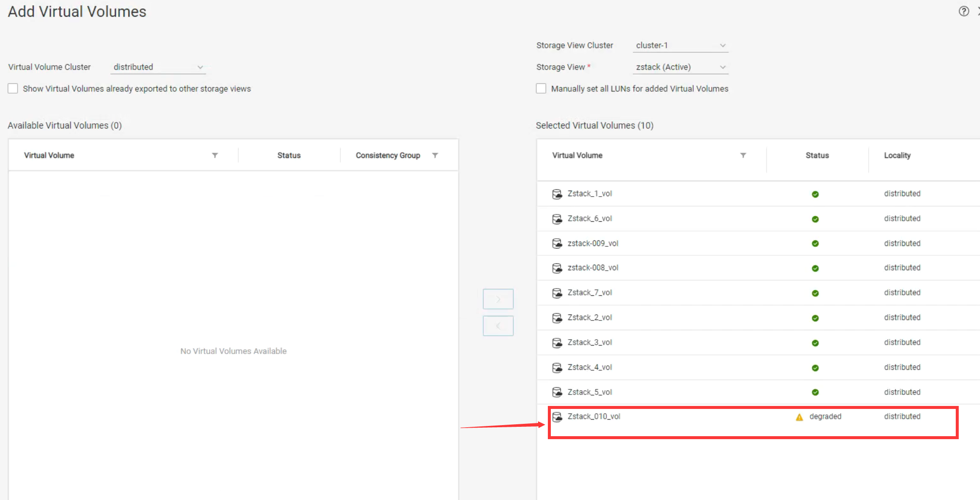The height and width of the screenshot is (500, 980).
Task: Select the Zstack_010_vol degraded row
Action: [594, 417]
